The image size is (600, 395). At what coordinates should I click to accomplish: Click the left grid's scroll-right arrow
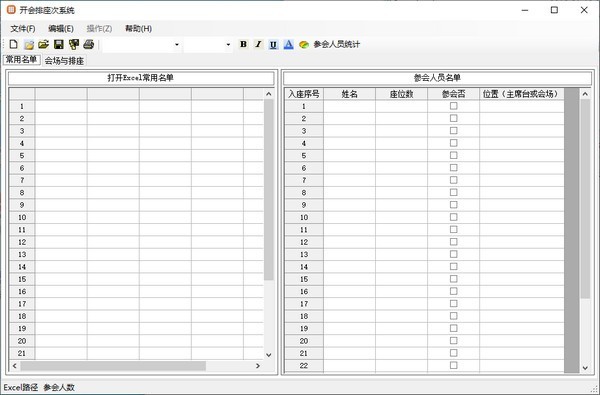coord(258,366)
